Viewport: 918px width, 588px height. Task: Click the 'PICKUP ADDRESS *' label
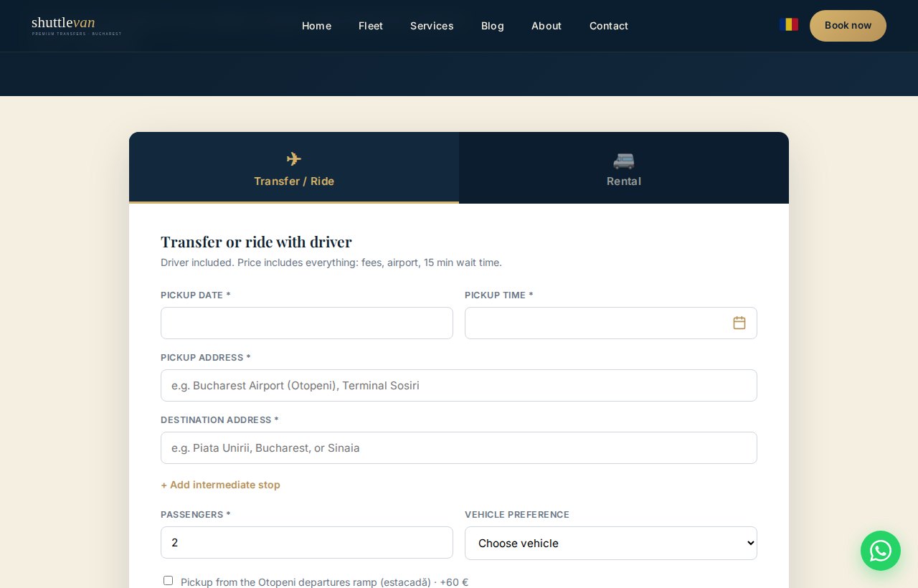(x=206, y=357)
